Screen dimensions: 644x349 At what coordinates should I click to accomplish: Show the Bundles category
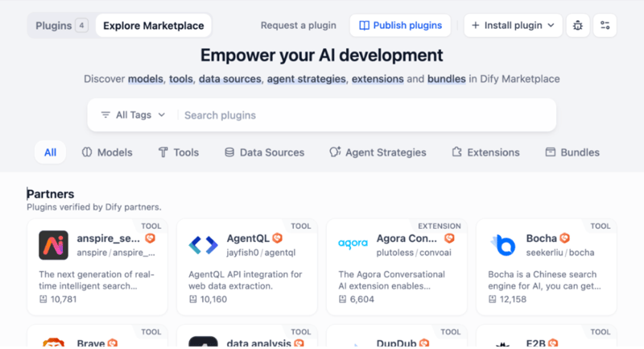(572, 152)
